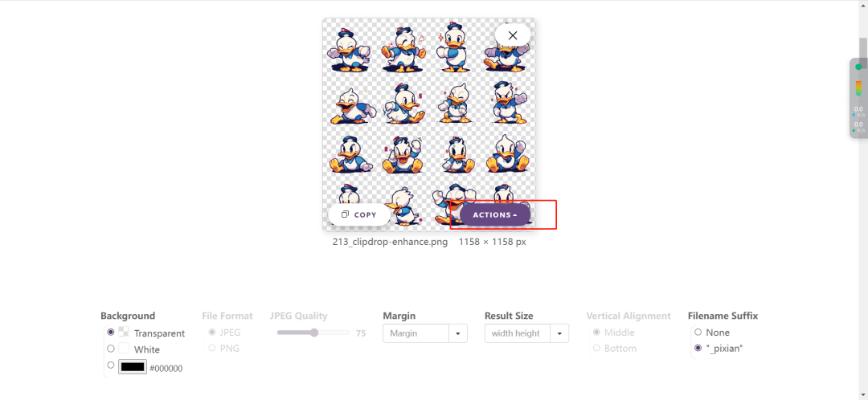Open the ACTIONS menu
The width and height of the screenshot is (868, 400).
[495, 214]
